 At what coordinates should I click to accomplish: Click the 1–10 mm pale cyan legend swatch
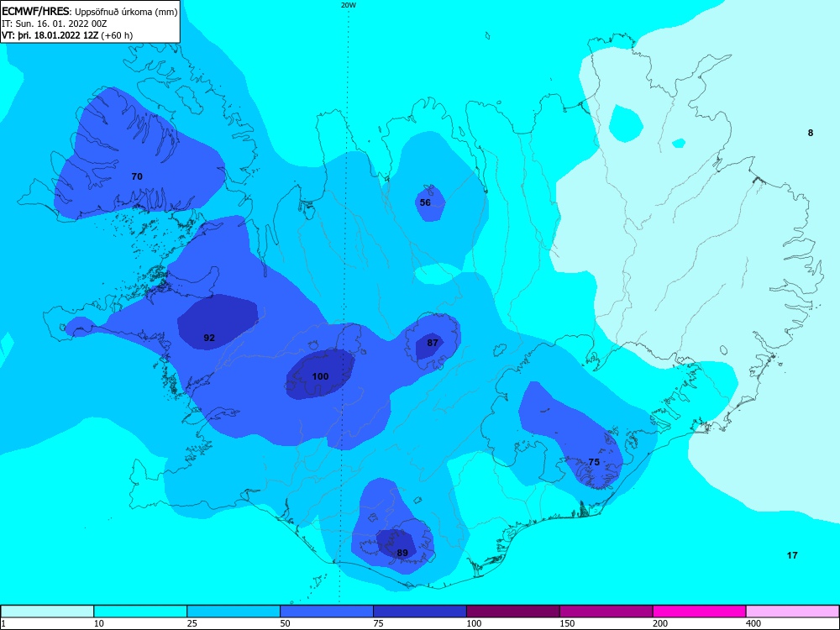pyautogui.click(x=47, y=612)
